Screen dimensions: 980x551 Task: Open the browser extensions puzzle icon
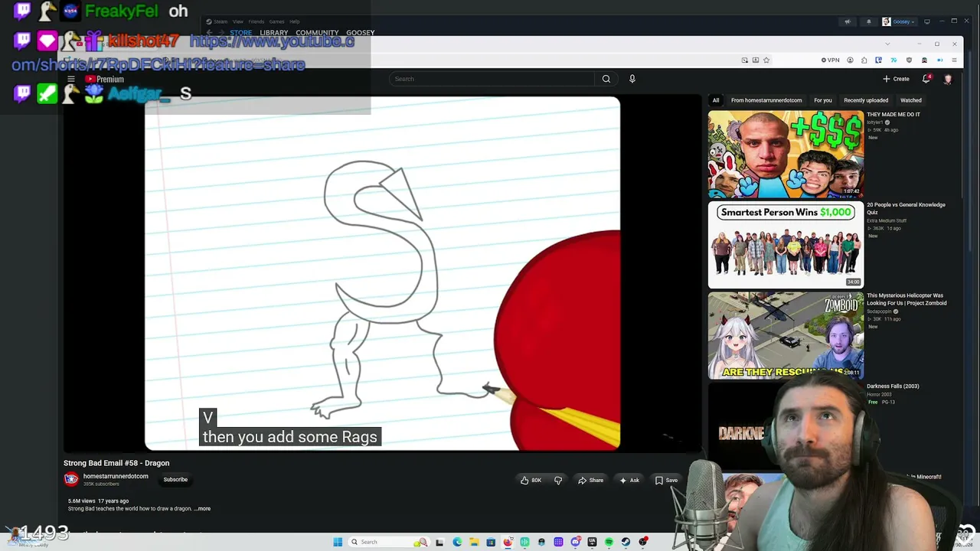click(x=864, y=60)
